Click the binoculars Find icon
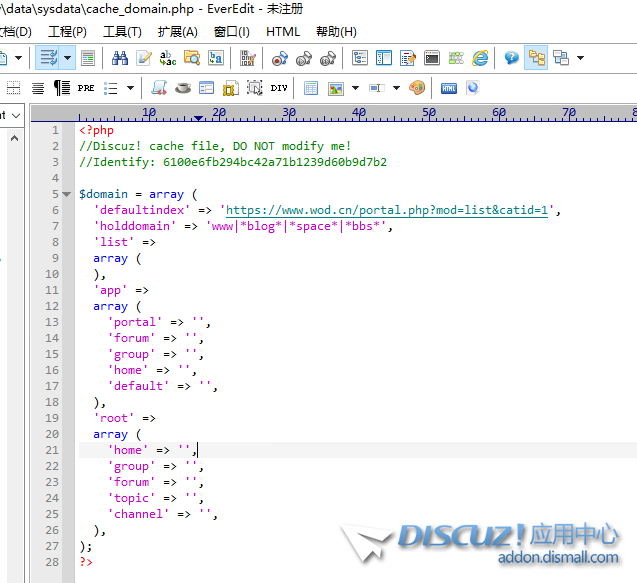 pyautogui.click(x=120, y=58)
